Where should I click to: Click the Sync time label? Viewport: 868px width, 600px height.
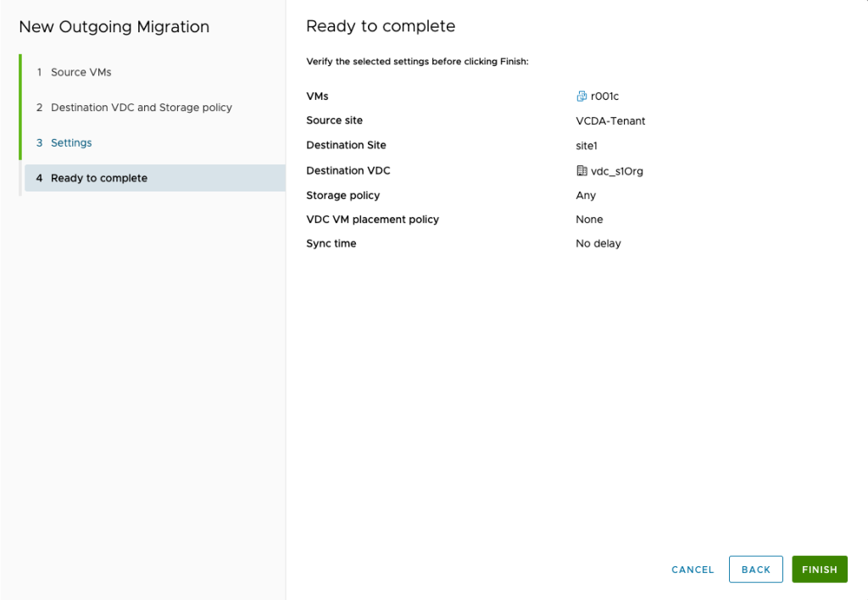point(331,243)
